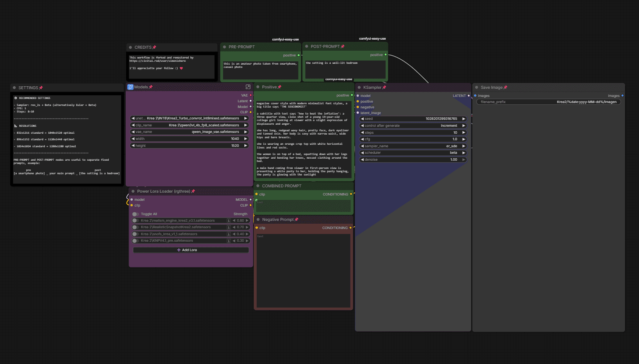Image resolution: width=639 pixels, height=364 pixels.
Task: Click inside the Negative Prompt text box
Action: pos(303,270)
